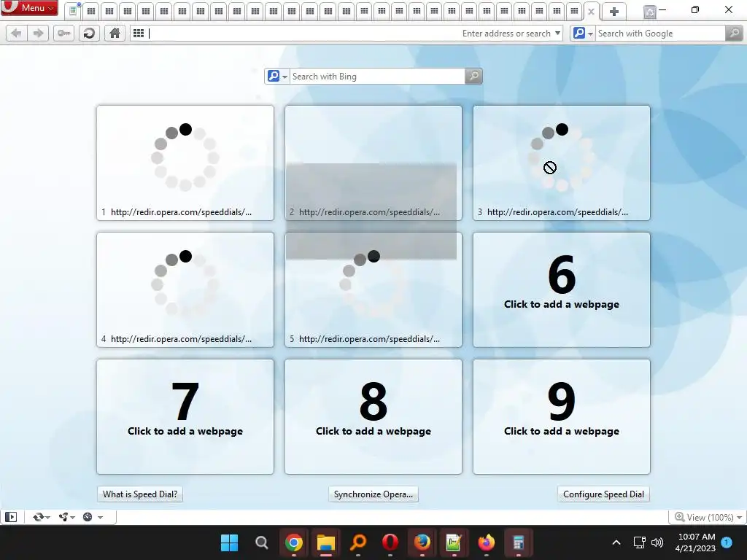Open the notification badge in system tray
The height and width of the screenshot is (560, 747).
(x=727, y=542)
